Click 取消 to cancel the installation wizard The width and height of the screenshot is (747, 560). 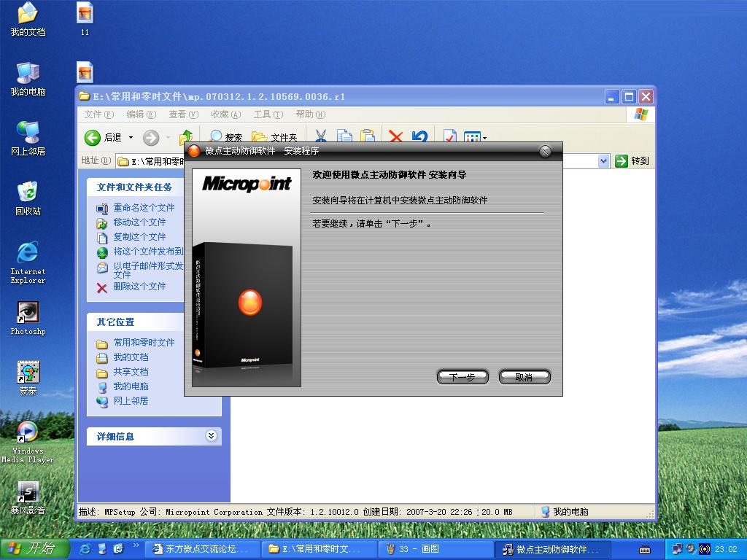[x=524, y=377]
